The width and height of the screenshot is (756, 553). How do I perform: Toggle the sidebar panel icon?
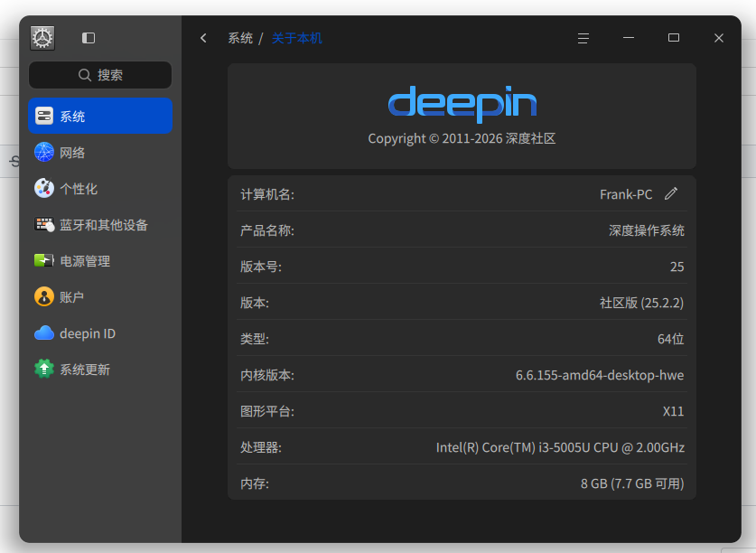[x=89, y=38]
